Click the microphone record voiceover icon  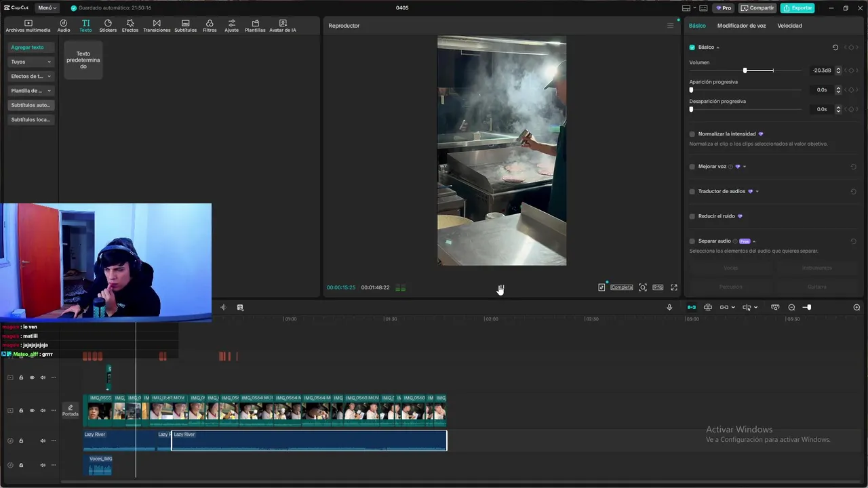point(669,308)
